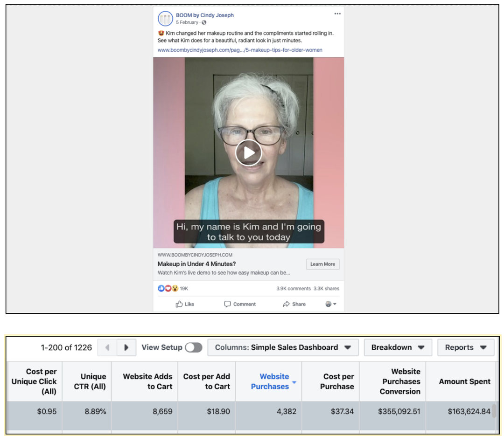
Task: Click the Share arrow icon
Action: pos(286,304)
